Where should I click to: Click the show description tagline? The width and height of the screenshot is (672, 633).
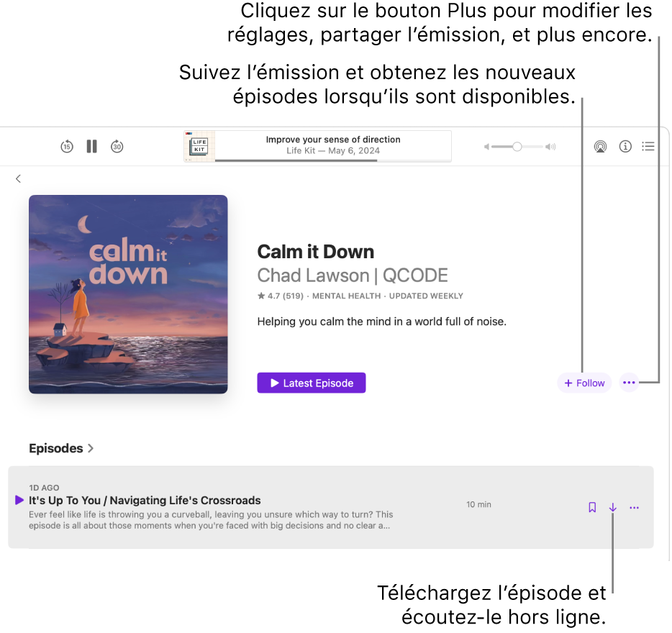point(382,322)
